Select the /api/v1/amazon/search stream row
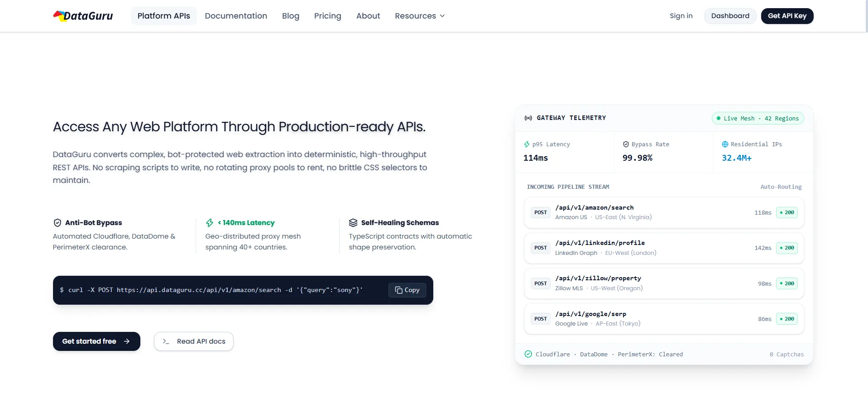The height and width of the screenshot is (393, 868). (664, 212)
